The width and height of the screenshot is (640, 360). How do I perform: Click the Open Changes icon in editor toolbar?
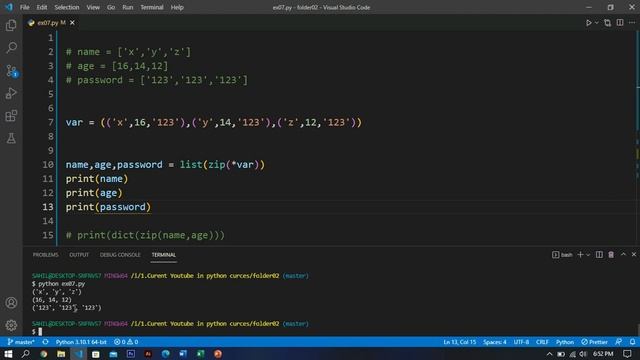(x=607, y=23)
